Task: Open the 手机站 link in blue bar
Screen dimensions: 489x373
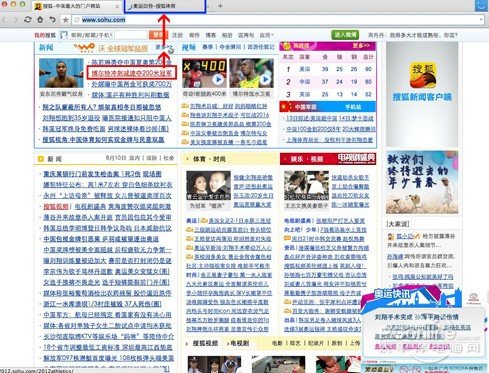Action: point(353,107)
